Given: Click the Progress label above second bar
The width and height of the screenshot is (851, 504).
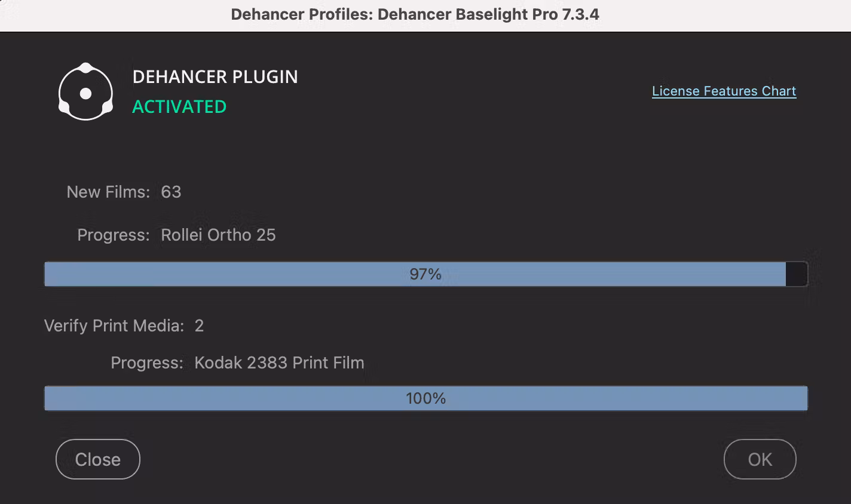Looking at the screenshot, I should pyautogui.click(x=146, y=362).
